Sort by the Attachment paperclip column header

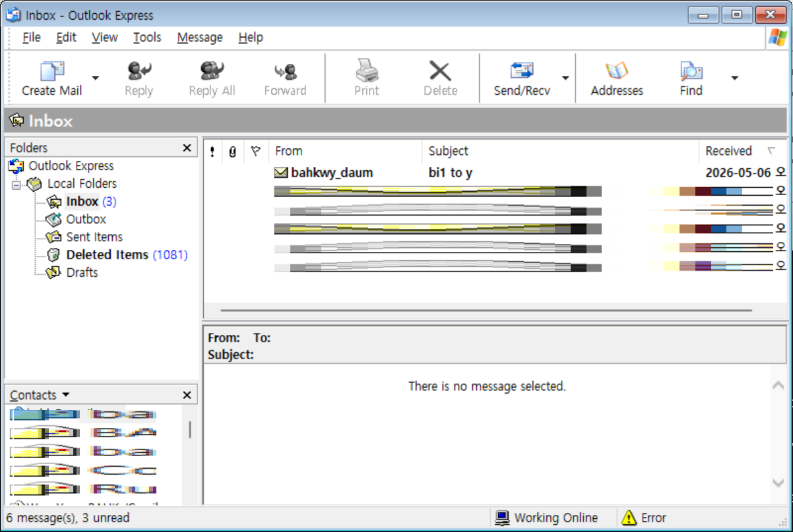pos(232,152)
